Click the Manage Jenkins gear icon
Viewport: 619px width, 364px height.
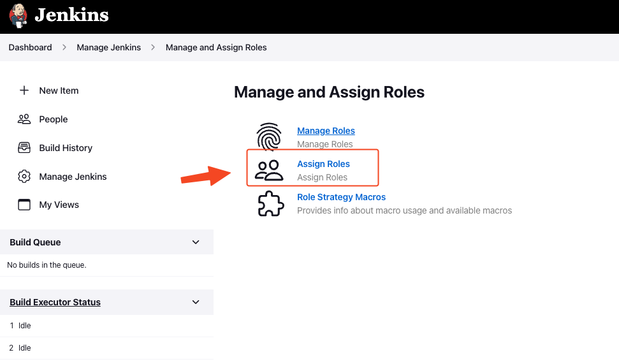[x=24, y=177]
